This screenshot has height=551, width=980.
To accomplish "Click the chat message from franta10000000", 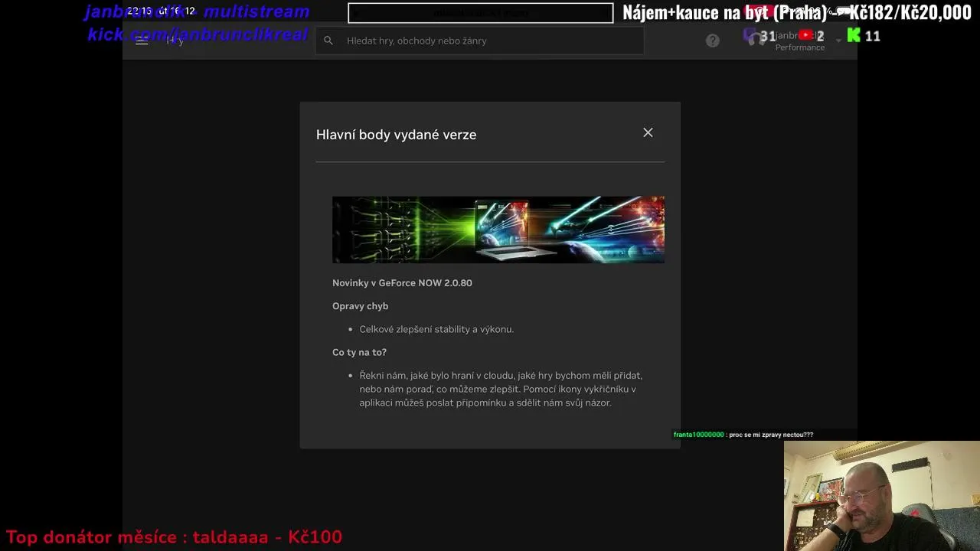I will click(743, 435).
